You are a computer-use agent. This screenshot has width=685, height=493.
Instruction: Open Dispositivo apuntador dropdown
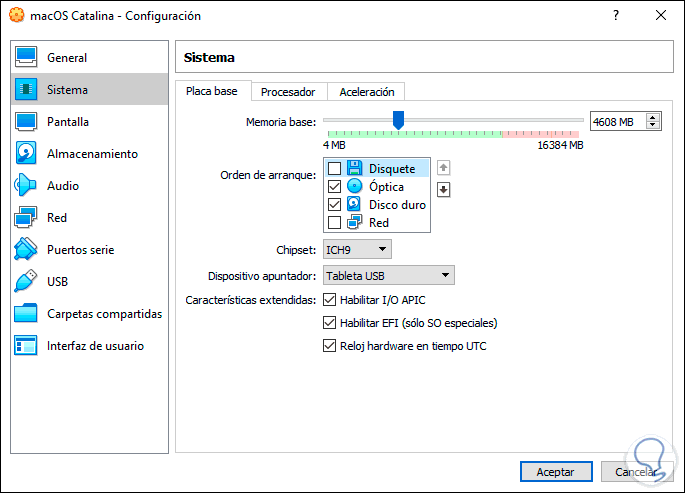(x=388, y=275)
